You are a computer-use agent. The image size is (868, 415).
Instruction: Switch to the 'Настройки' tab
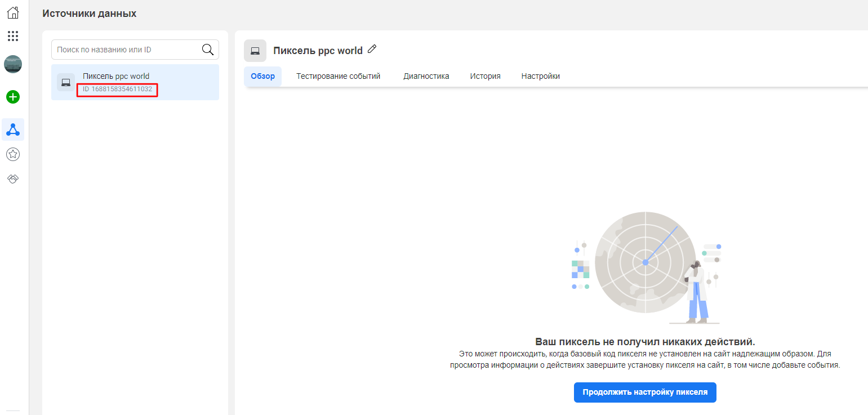click(540, 76)
